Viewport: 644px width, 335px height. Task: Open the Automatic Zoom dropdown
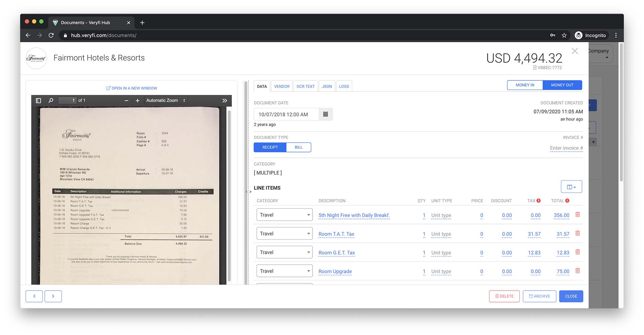(166, 100)
